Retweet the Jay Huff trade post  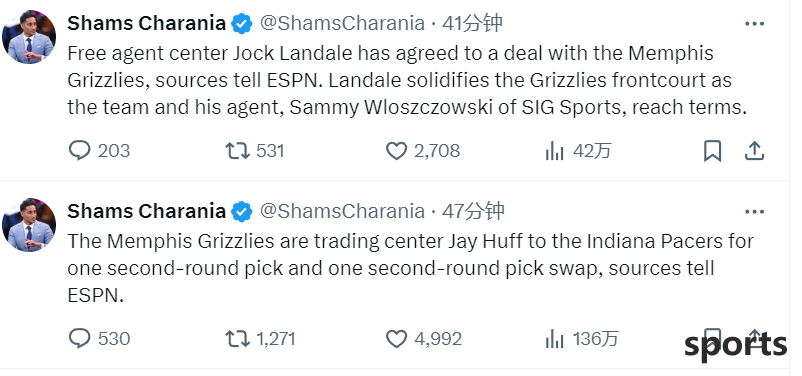click(237, 339)
